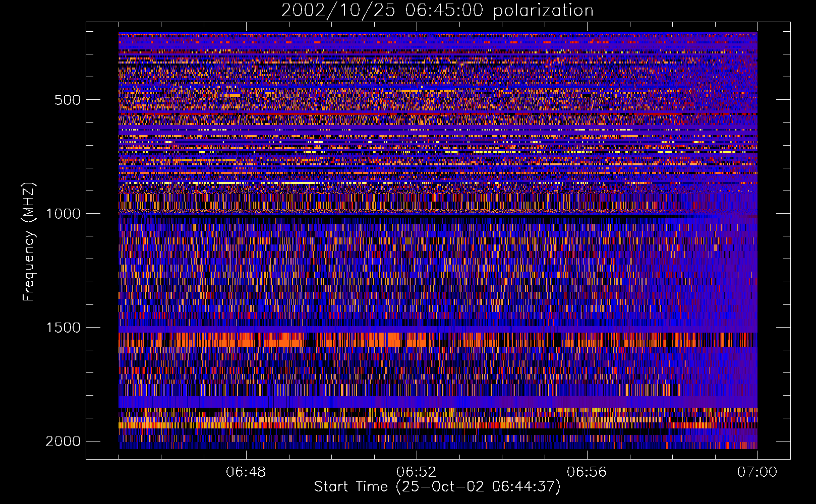Click the plot title "2002/10/25 06:45:00 polarization"
This screenshot has width=816, height=504.
tap(437, 11)
